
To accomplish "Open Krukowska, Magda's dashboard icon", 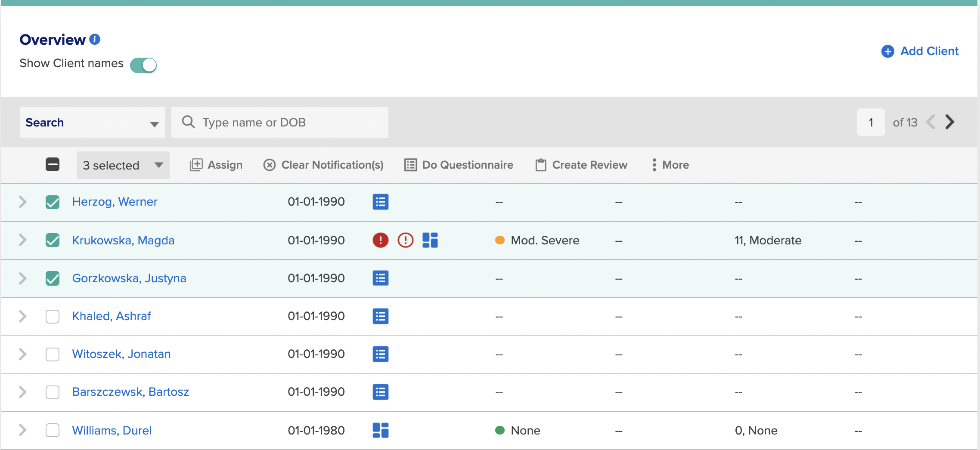I will pos(430,240).
